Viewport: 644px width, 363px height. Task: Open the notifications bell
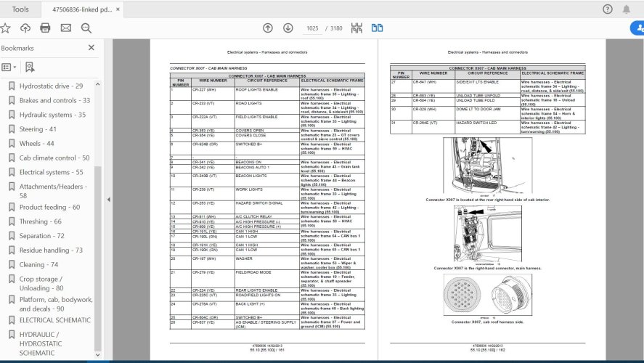(627, 9)
